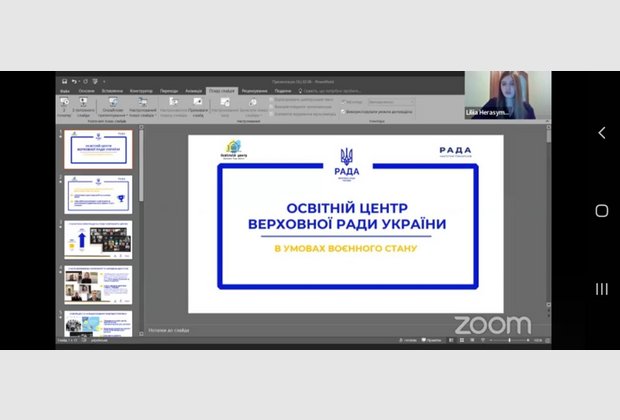The width and height of the screenshot is (620, 420).
Task: Click the Liliia Herasym video tile
Action: tap(508, 95)
